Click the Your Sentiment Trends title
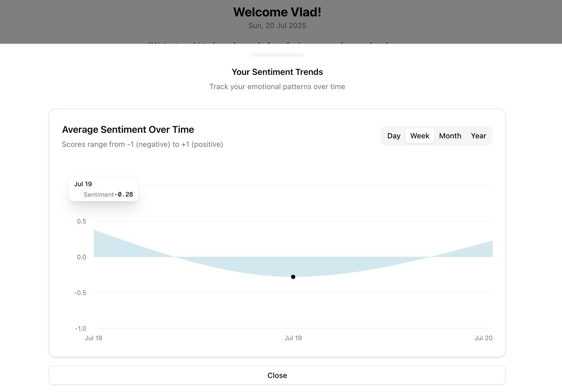562x392 pixels. (277, 72)
